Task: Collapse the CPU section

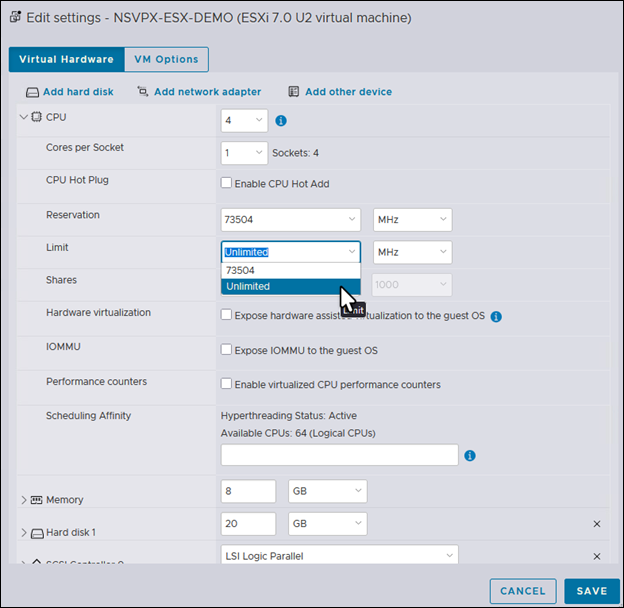Action: click(x=24, y=117)
